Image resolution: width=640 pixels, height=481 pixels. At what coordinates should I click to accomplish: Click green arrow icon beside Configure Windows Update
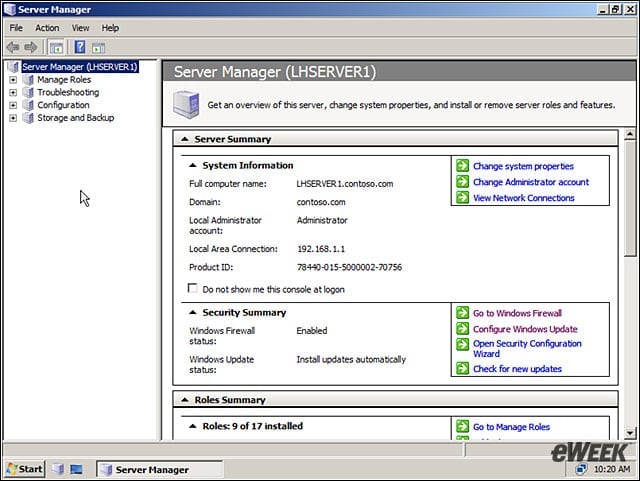pos(462,328)
